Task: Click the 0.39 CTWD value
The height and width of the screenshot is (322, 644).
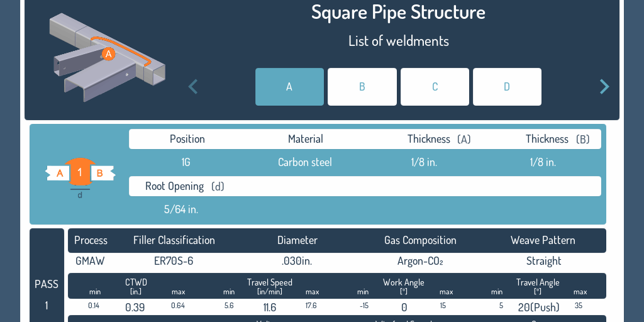Action: coord(135,308)
